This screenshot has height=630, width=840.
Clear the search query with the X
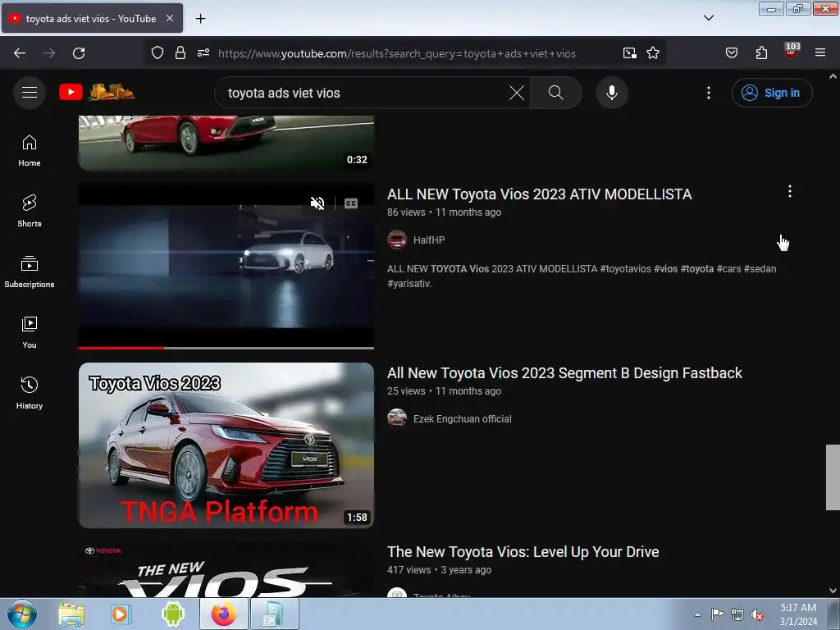(517, 93)
